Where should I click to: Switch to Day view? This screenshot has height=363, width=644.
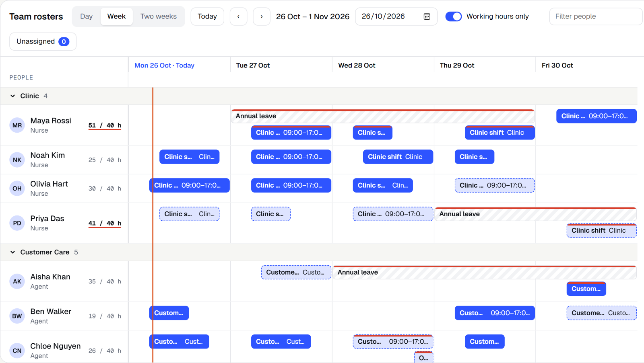(x=86, y=16)
